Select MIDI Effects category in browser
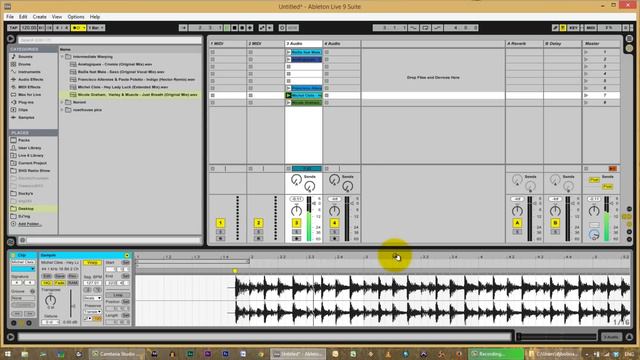This screenshot has width=640, height=360. click(x=29, y=87)
